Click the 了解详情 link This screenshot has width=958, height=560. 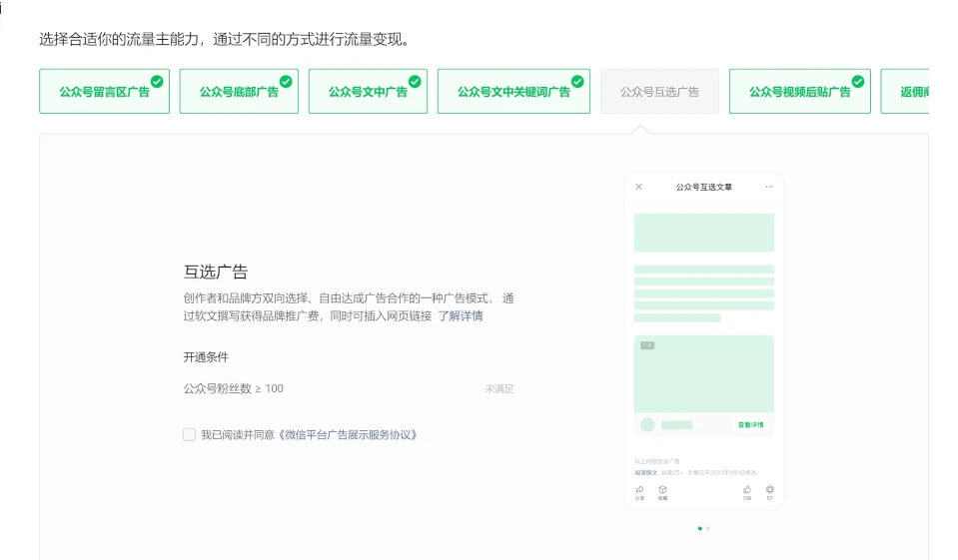point(461,315)
